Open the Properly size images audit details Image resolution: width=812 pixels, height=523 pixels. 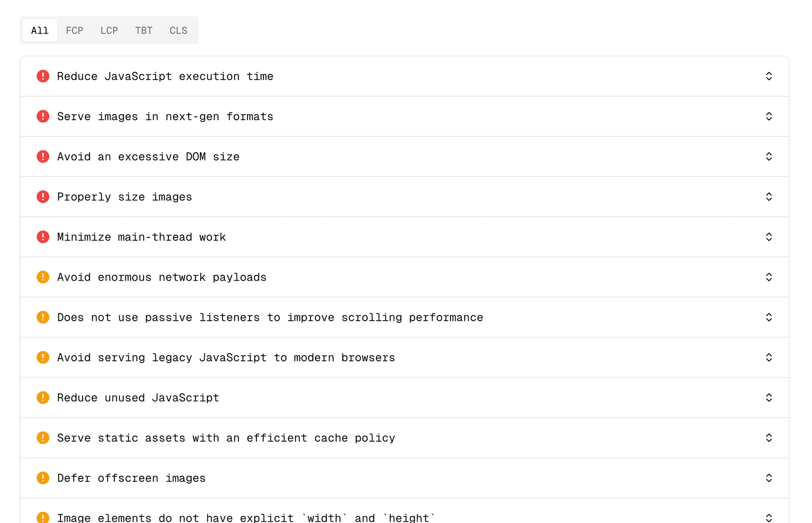tap(768, 197)
